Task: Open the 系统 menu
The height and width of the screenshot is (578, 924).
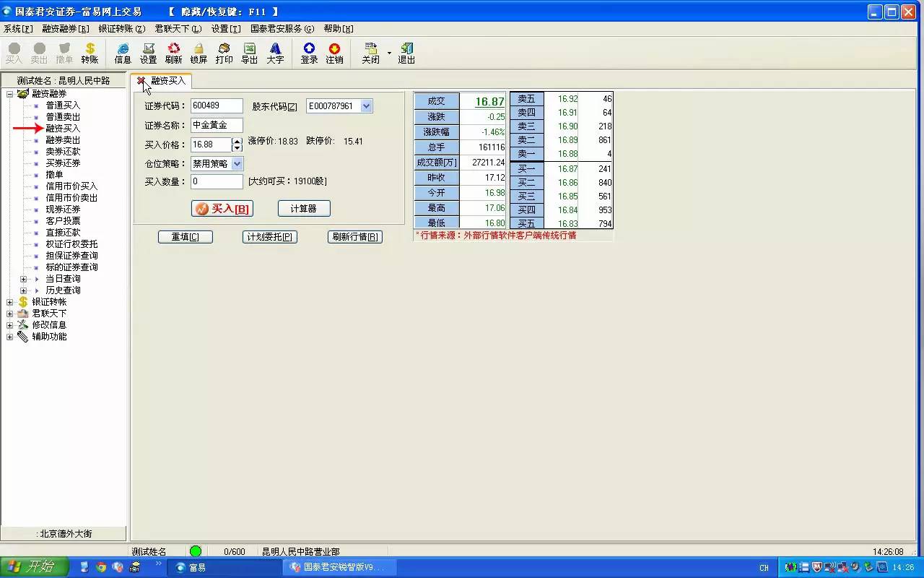Action: [x=18, y=29]
